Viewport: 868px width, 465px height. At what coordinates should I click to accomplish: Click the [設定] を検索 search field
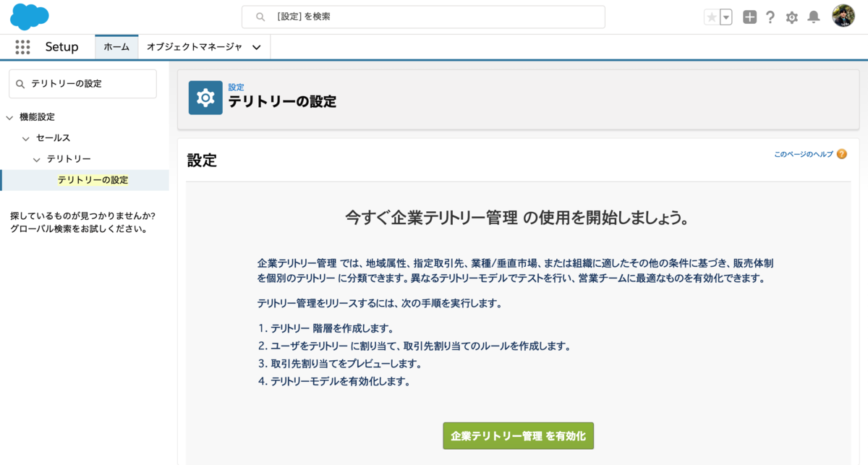tap(423, 17)
